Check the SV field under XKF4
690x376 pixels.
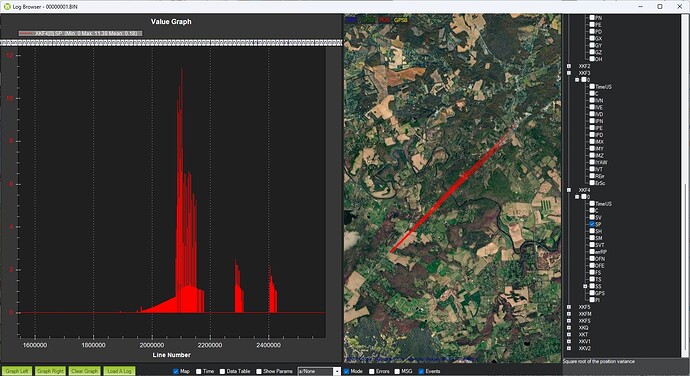pyautogui.click(x=592, y=217)
